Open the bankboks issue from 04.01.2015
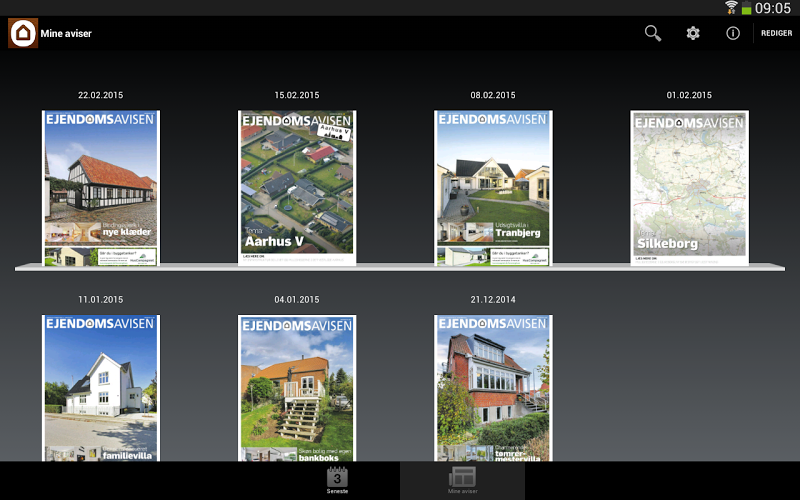800x500 pixels. coord(297,388)
